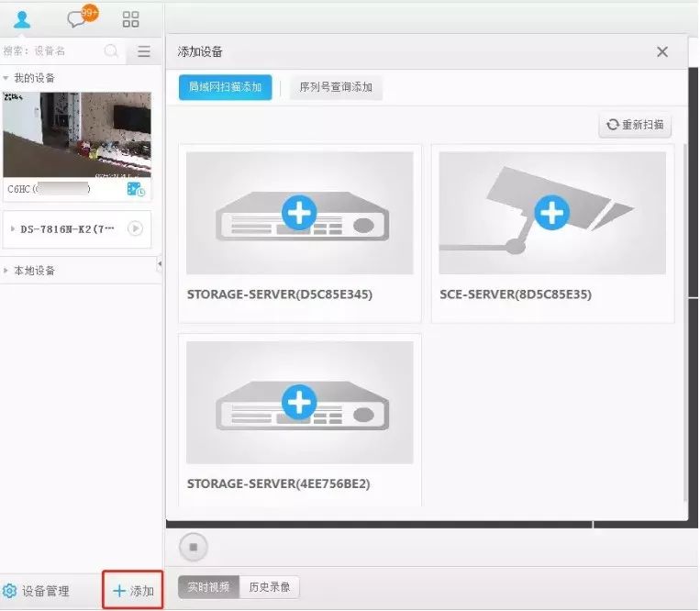Select the 历史录像 tab

(270, 588)
